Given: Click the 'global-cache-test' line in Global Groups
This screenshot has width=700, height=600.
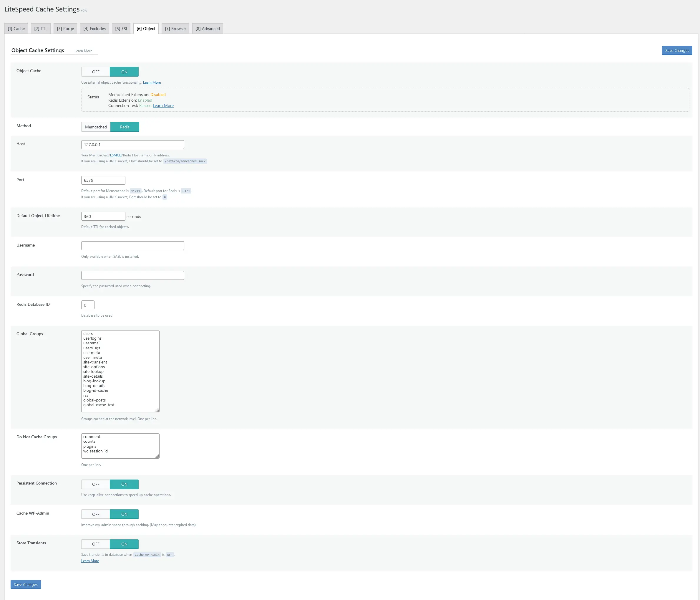Looking at the screenshot, I should click(99, 405).
